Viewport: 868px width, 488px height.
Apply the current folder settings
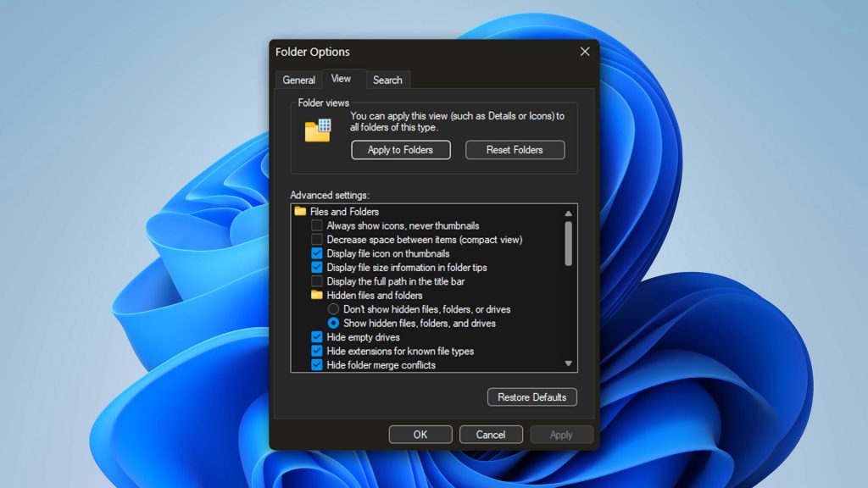pyautogui.click(x=561, y=434)
